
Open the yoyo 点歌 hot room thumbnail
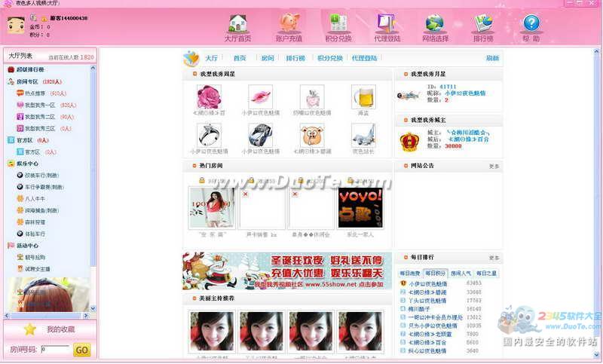point(360,207)
